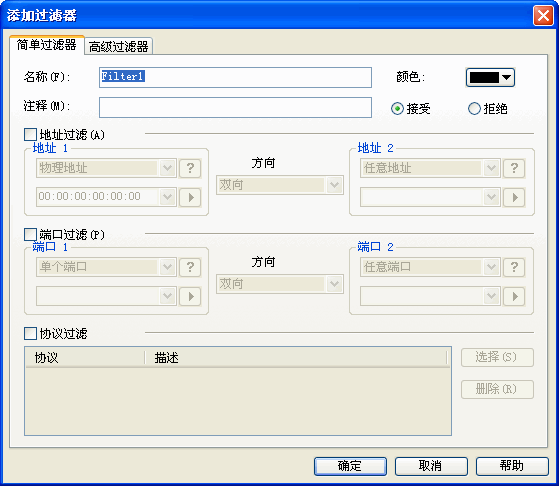Click the 确定 button
This screenshot has width=559, height=486.
(x=350, y=466)
